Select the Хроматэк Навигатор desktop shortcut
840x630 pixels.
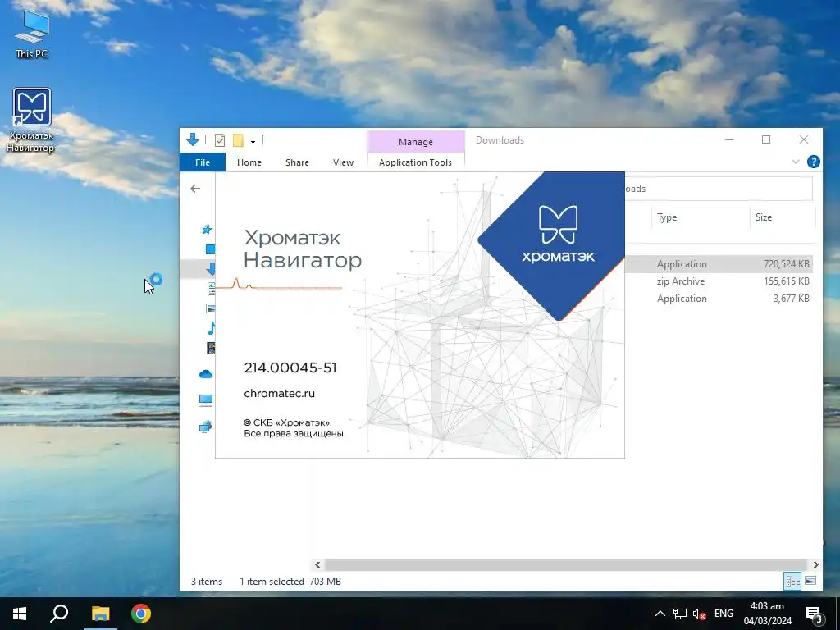pos(31,121)
